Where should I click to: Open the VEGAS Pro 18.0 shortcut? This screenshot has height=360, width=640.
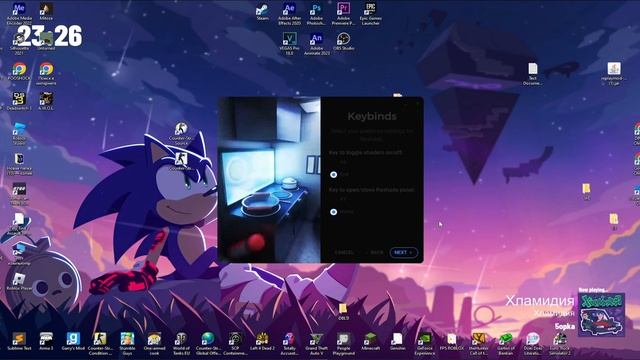[289, 44]
